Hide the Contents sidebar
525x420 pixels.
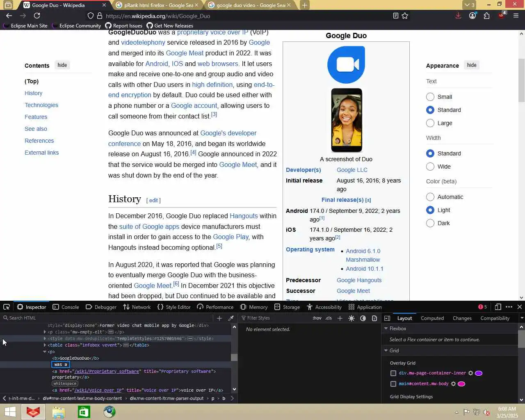coord(62,65)
